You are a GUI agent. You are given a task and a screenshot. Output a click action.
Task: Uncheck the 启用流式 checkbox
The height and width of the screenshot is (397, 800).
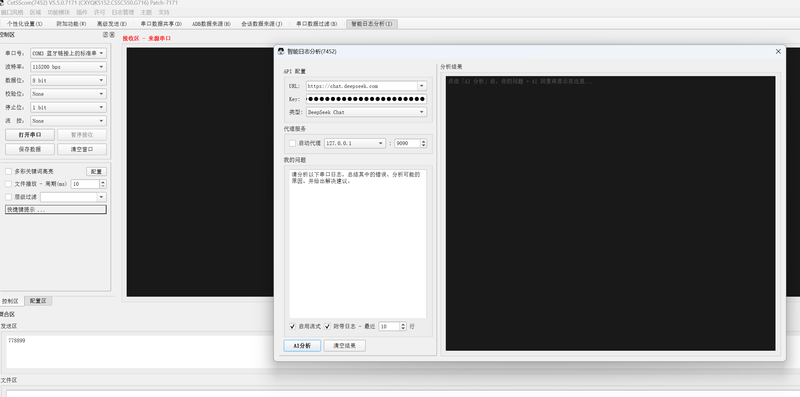(292, 327)
